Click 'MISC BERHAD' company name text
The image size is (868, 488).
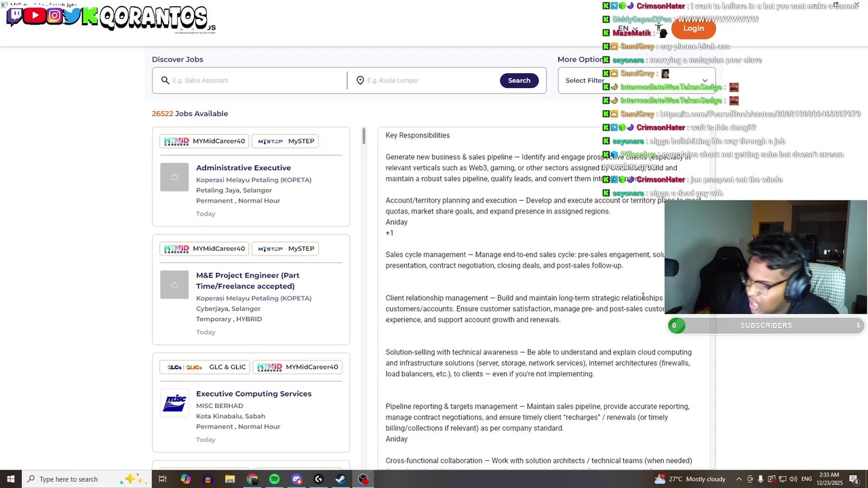[x=220, y=406]
